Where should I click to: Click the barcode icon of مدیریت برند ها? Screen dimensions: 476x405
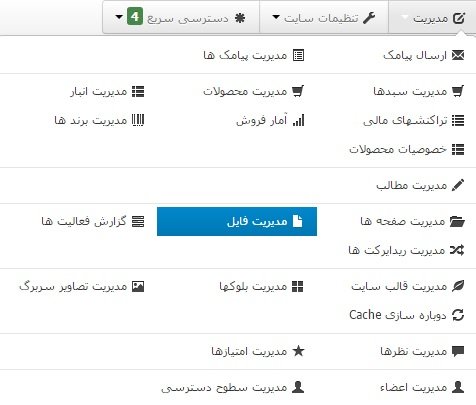tap(138, 120)
